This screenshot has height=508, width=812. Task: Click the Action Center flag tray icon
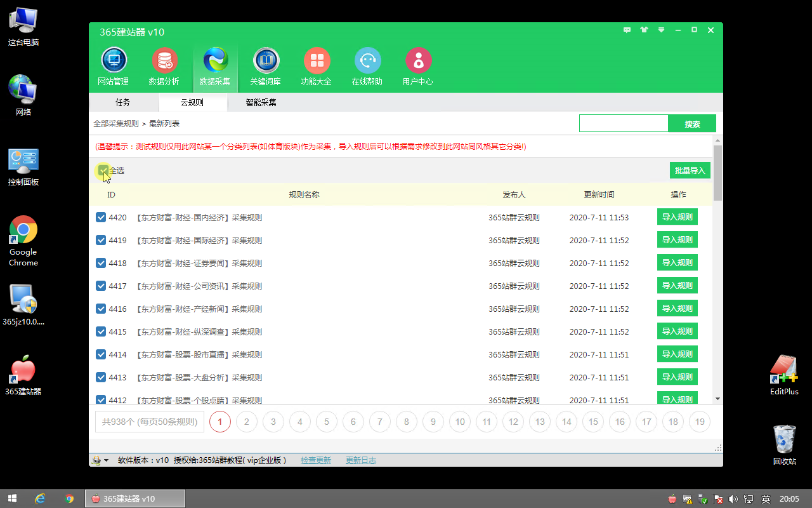click(718, 499)
